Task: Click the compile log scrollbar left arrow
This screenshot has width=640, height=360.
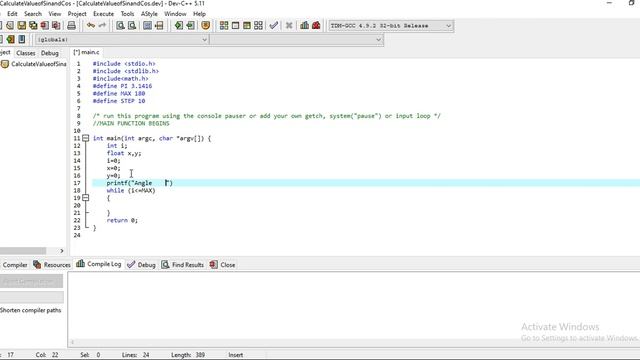Action: [x=73, y=342]
